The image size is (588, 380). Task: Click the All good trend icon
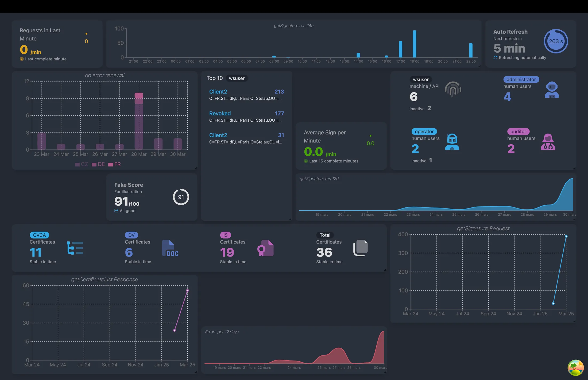pyautogui.click(x=116, y=211)
